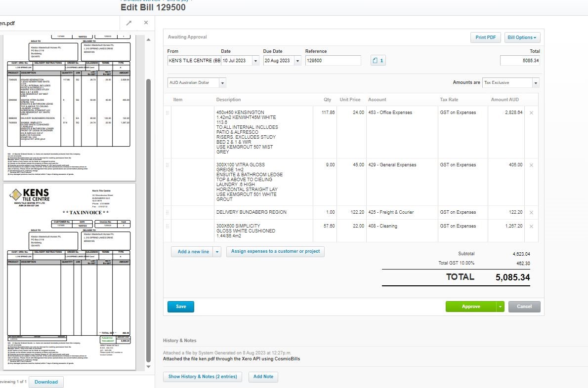Select the first PDF page thumbnail
This screenshot has width=588, height=388.
69,108
